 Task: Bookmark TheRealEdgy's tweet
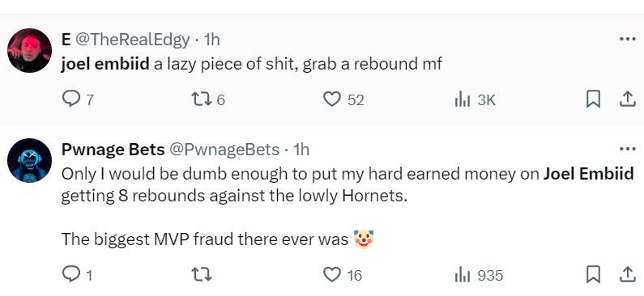pyautogui.click(x=593, y=99)
